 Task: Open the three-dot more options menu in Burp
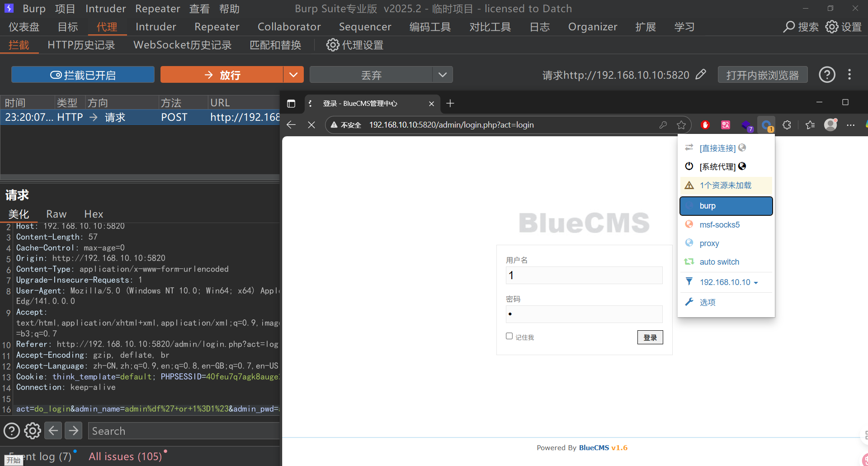(849, 75)
